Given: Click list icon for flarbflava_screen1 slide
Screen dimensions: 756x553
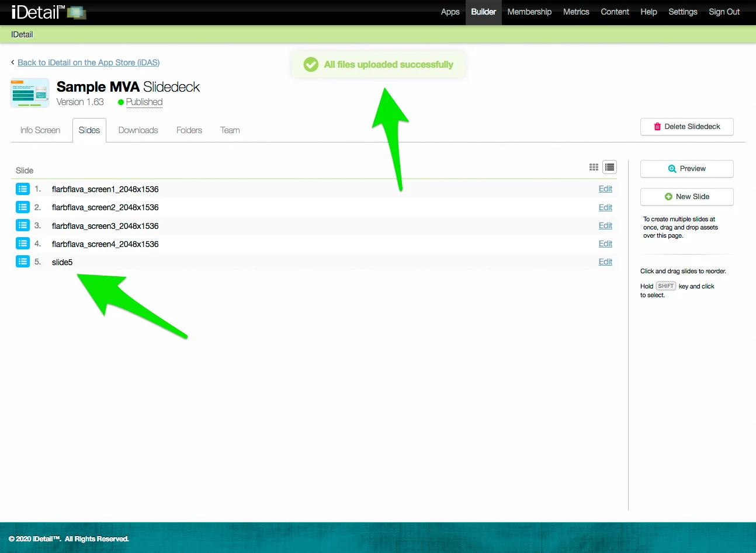Looking at the screenshot, I should [23, 189].
